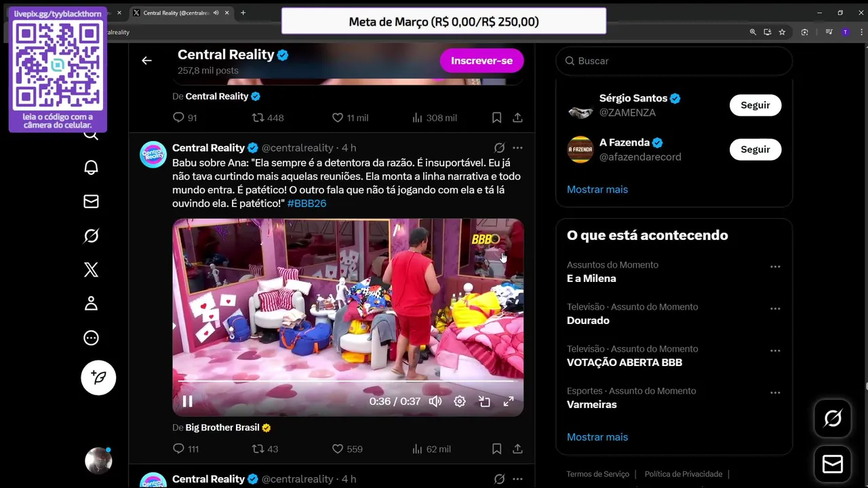This screenshot has height=488, width=868.
Task: Click in the Buscar search field
Action: 674,61
